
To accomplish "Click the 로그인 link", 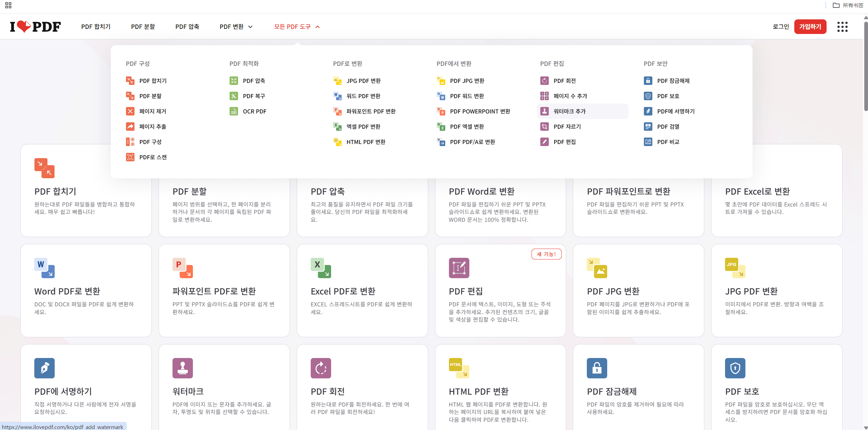I will (x=781, y=26).
